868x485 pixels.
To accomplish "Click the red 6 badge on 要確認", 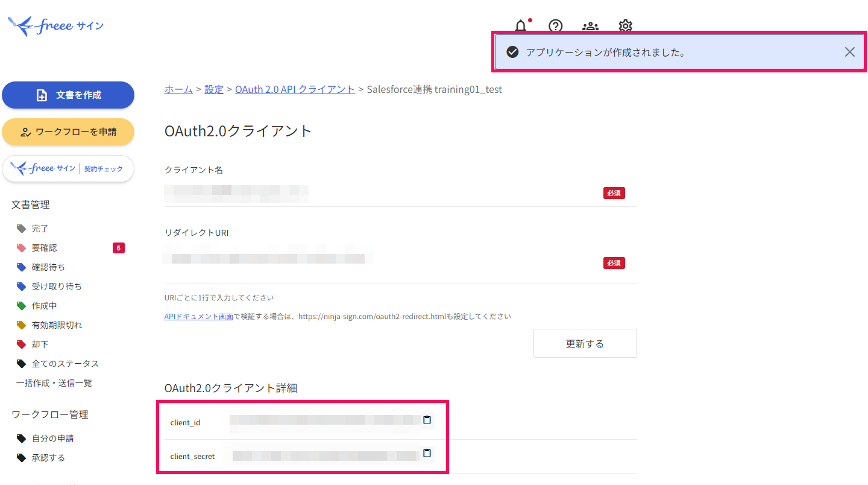I will point(119,248).
